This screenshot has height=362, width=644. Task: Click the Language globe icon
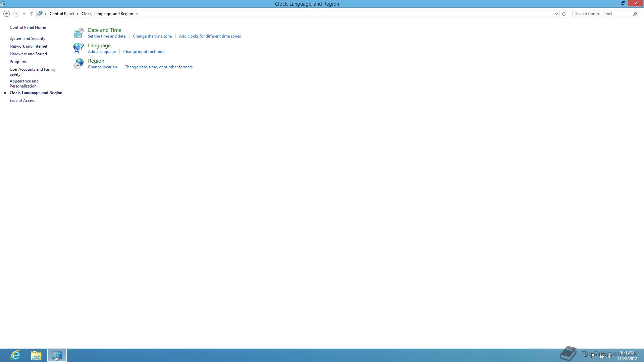click(78, 48)
